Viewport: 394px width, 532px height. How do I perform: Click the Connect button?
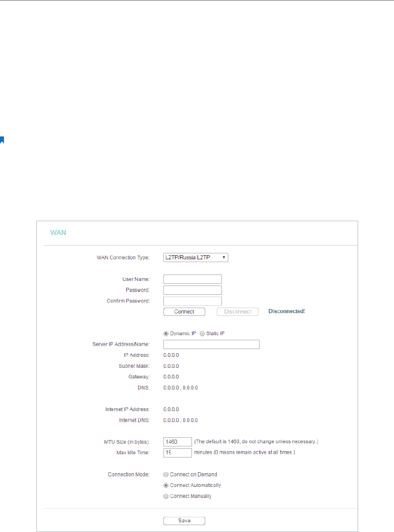coord(184,312)
